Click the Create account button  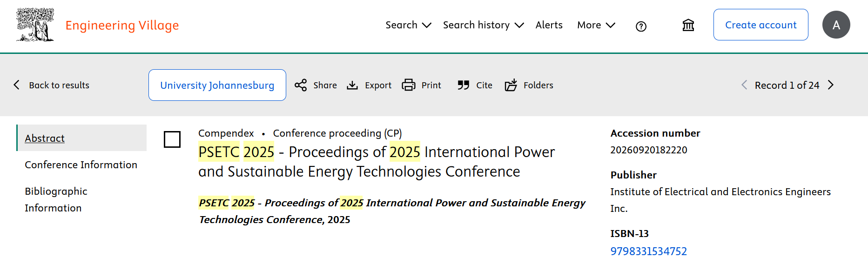[x=760, y=25]
